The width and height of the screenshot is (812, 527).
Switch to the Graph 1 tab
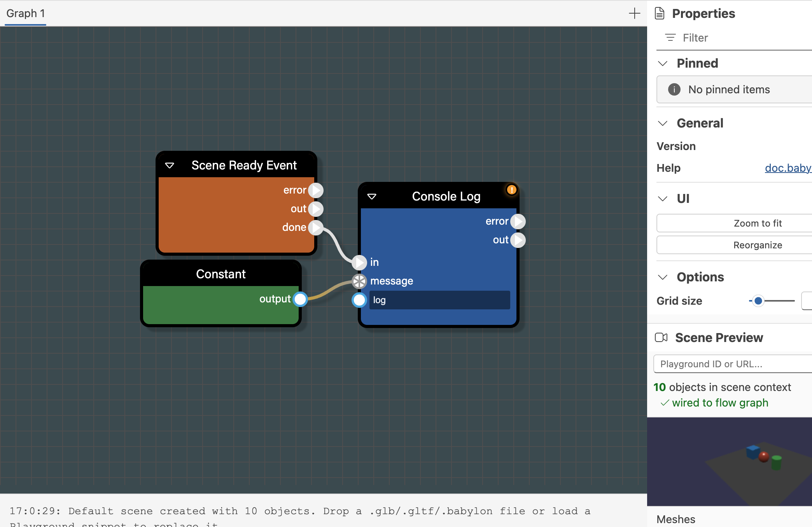click(x=26, y=13)
